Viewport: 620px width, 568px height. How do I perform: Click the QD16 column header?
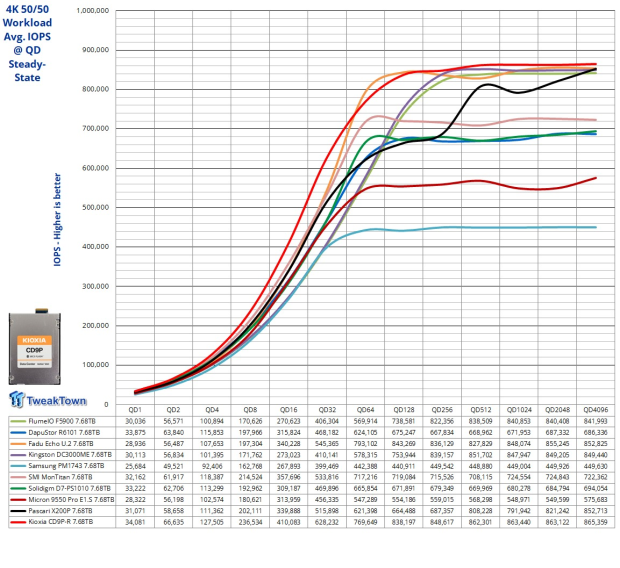coord(289,410)
